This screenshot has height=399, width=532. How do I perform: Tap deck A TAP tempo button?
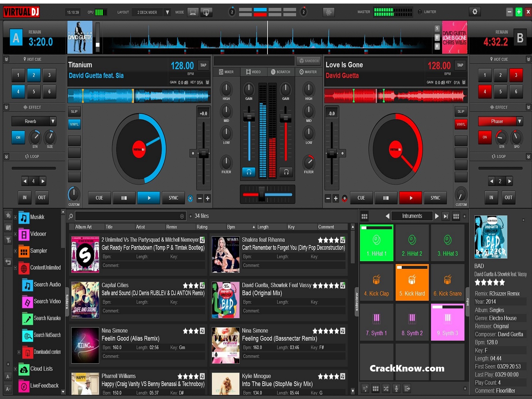click(203, 65)
